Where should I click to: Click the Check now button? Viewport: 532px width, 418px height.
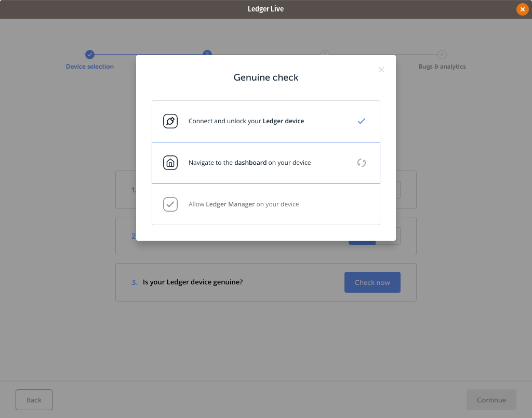(372, 282)
